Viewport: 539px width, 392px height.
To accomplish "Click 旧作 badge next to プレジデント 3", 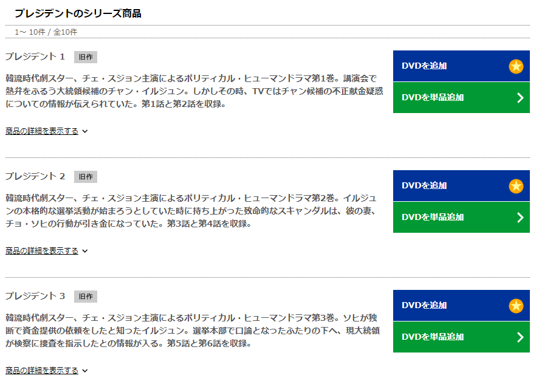I will click(86, 297).
